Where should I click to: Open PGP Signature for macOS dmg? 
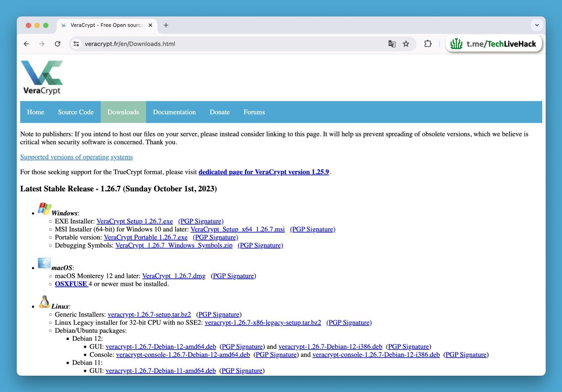click(234, 276)
